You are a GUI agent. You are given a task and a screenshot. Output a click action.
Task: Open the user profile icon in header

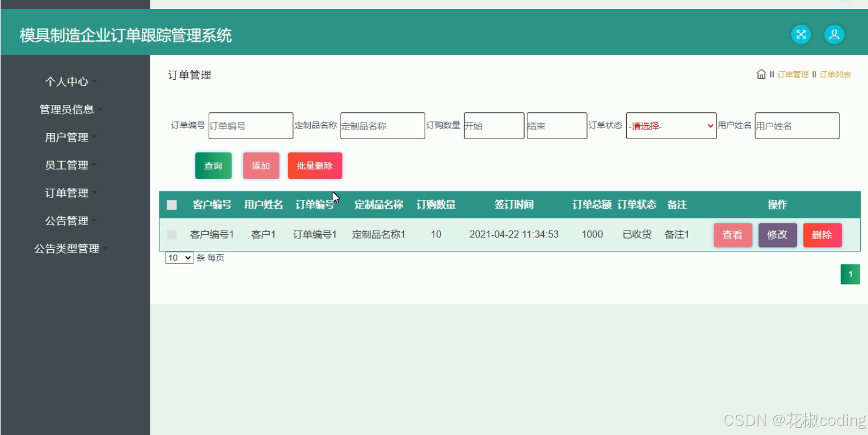point(834,34)
